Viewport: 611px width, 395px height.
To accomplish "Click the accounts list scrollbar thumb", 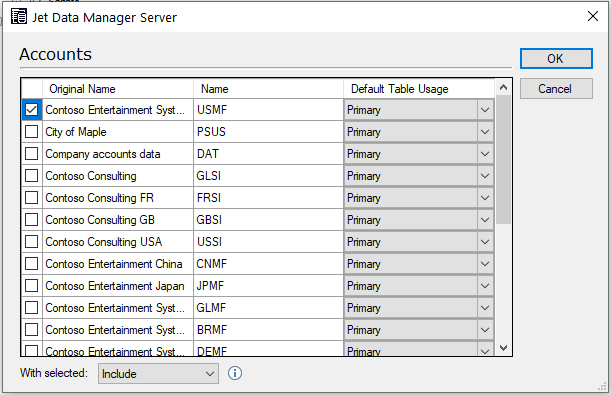I will (x=503, y=160).
